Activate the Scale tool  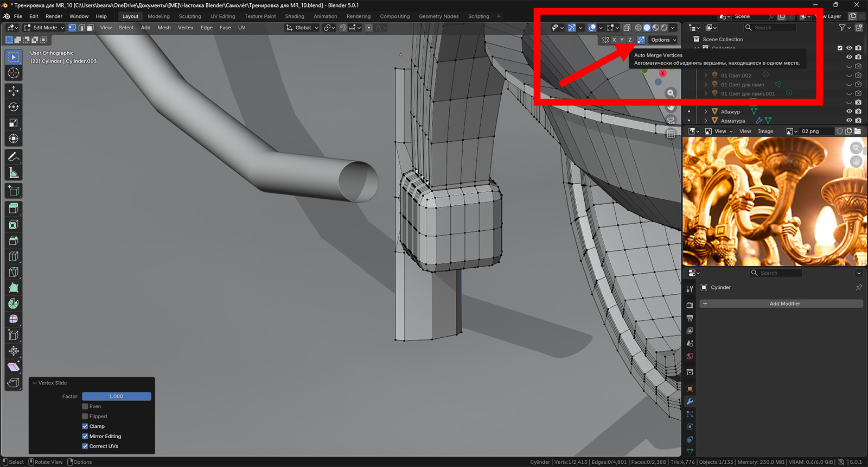14,123
